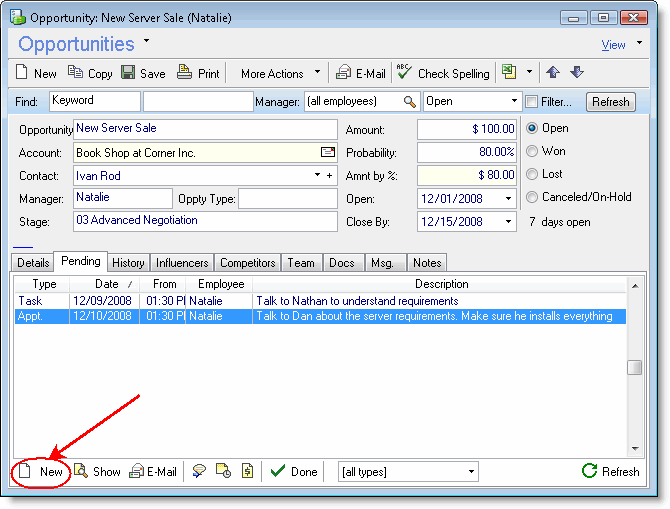Open the More Actions dropdown
This screenshot has height=509, width=670.
point(280,73)
